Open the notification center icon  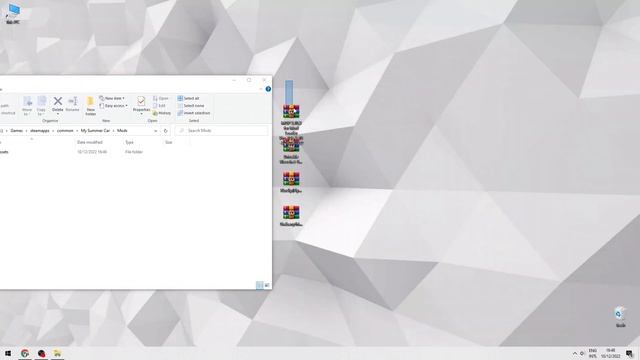629,353
